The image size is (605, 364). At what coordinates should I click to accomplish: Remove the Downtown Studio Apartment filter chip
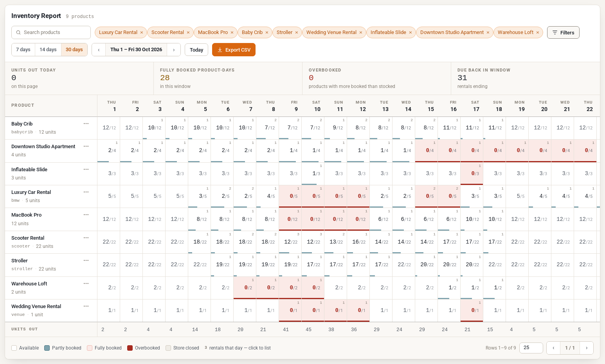click(x=488, y=32)
